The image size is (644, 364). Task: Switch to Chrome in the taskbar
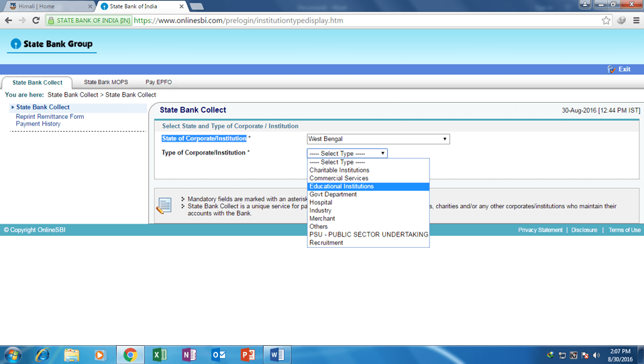(130, 355)
